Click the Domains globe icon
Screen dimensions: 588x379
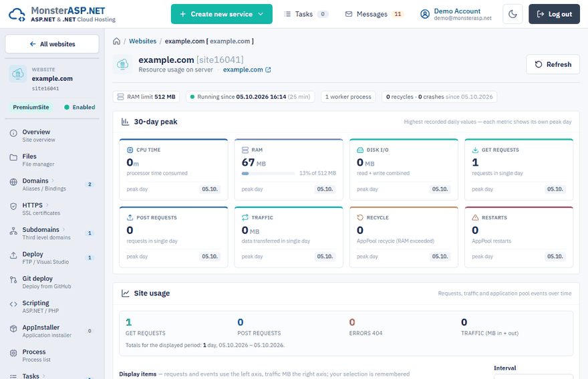[x=13, y=182]
